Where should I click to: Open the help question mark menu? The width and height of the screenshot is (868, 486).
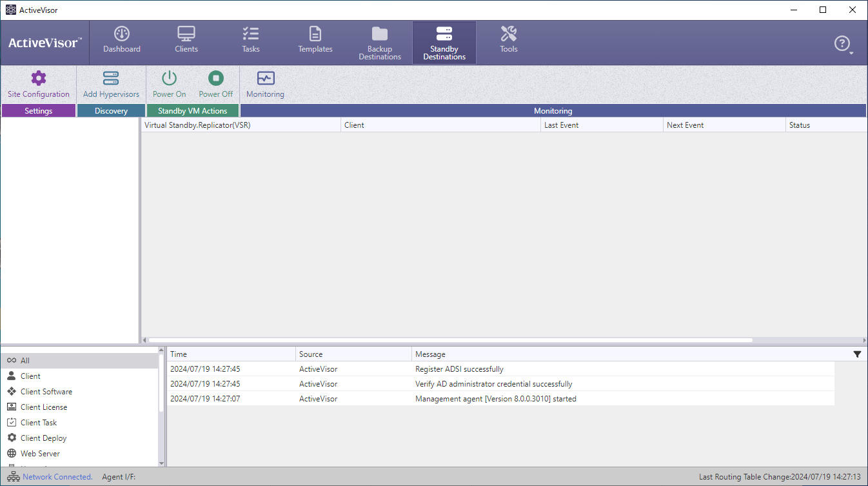pos(843,44)
